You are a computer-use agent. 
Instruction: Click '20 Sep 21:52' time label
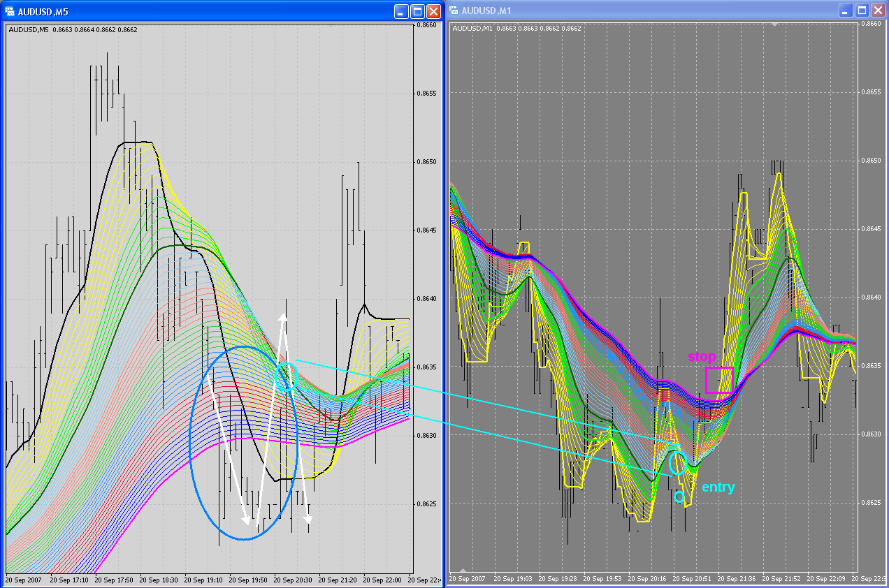[x=781, y=579]
